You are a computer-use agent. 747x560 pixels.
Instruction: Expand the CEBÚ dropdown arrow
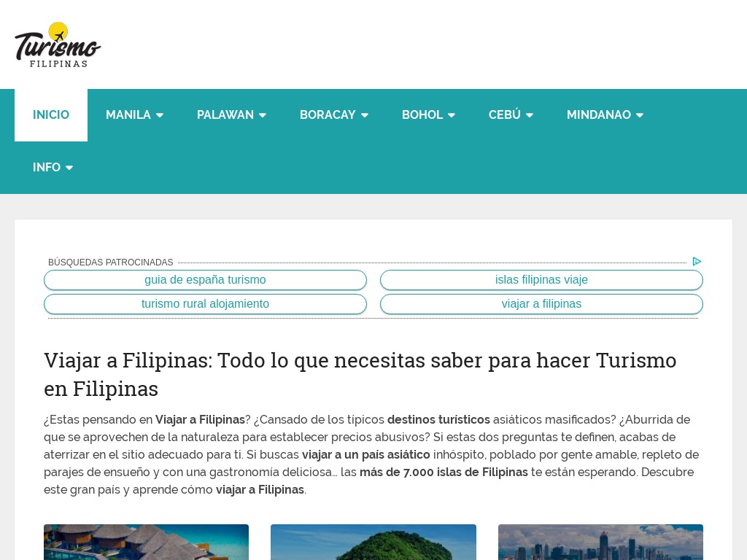coord(530,115)
